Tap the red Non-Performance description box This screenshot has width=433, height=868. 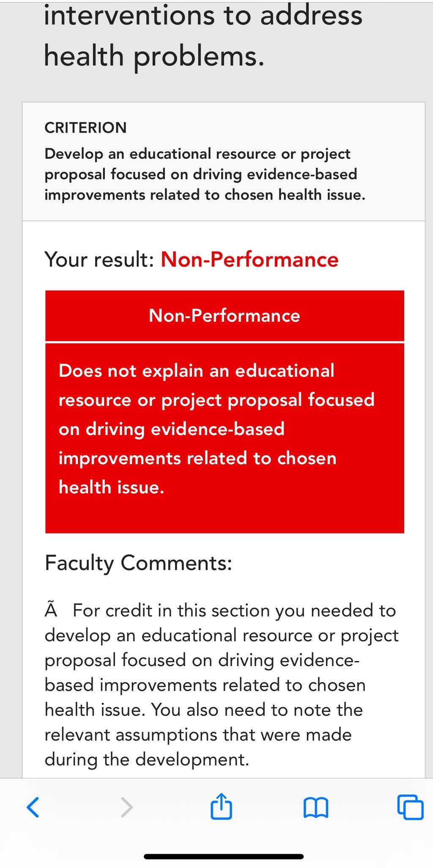coord(225,438)
